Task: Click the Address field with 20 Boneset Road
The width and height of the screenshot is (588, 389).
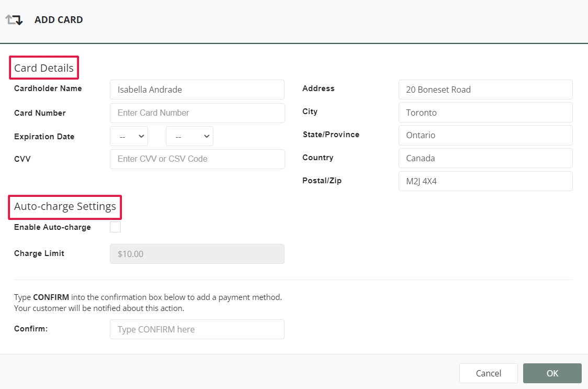Action: coord(485,90)
